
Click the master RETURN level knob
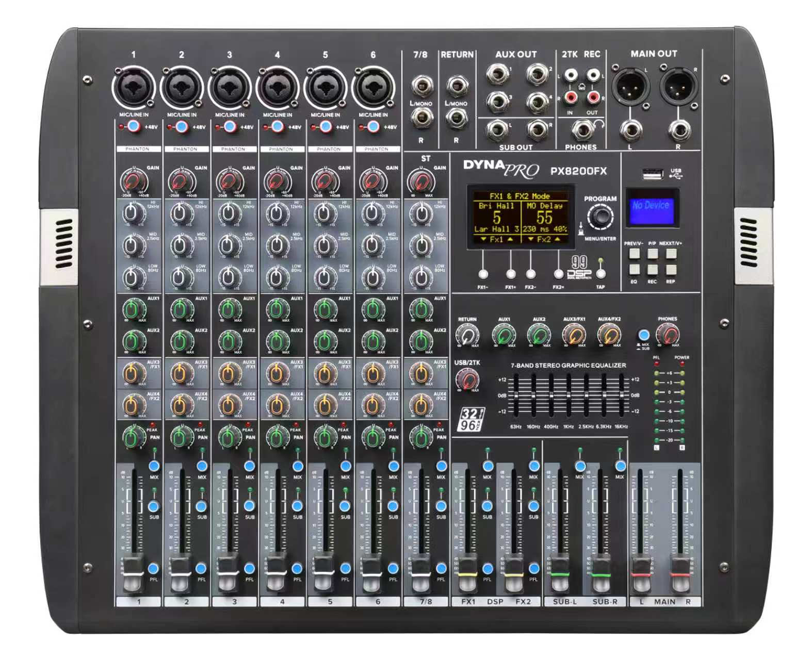coord(467,335)
